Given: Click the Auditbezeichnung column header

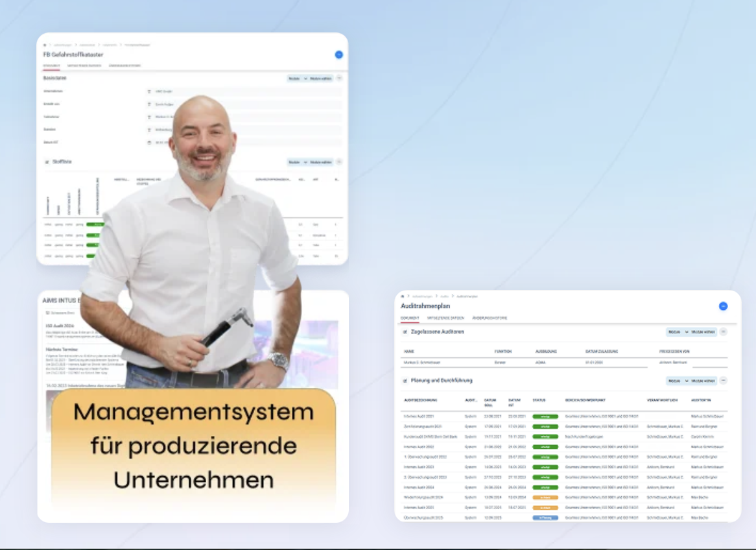Looking at the screenshot, I should [420, 400].
